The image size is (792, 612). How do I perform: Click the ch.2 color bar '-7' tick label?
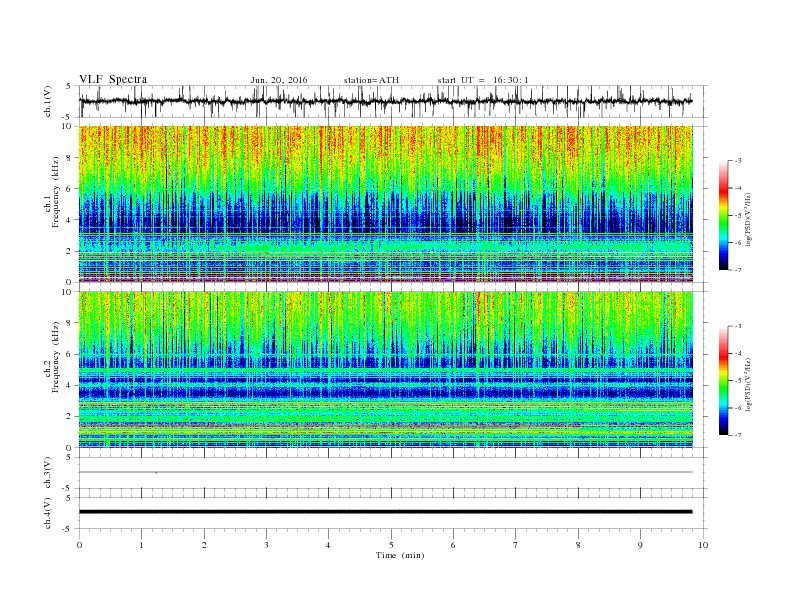737,435
